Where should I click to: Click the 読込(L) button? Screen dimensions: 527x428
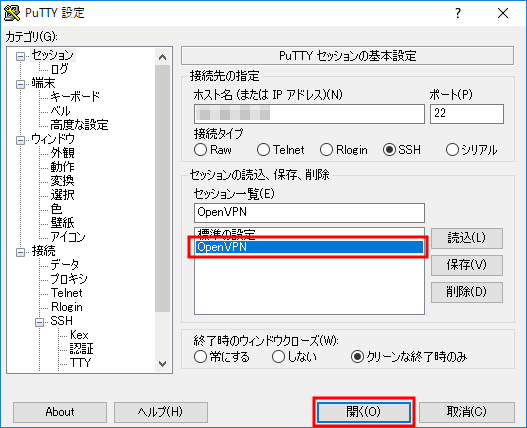point(467,238)
